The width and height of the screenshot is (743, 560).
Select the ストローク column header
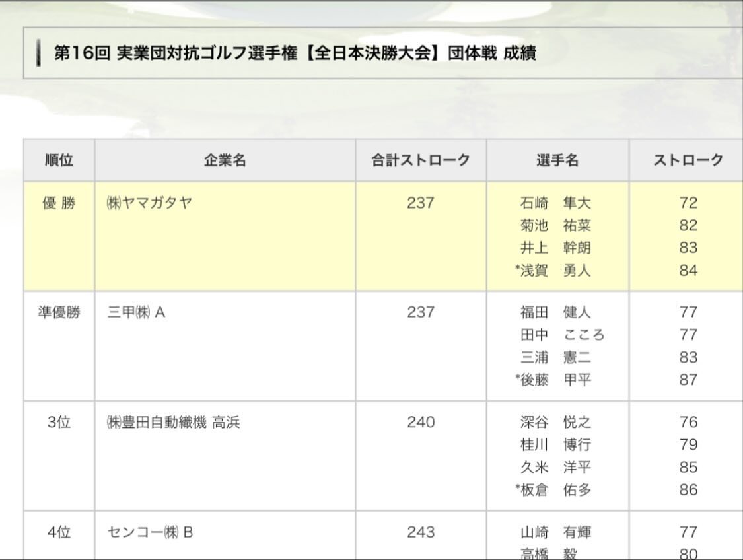click(688, 160)
